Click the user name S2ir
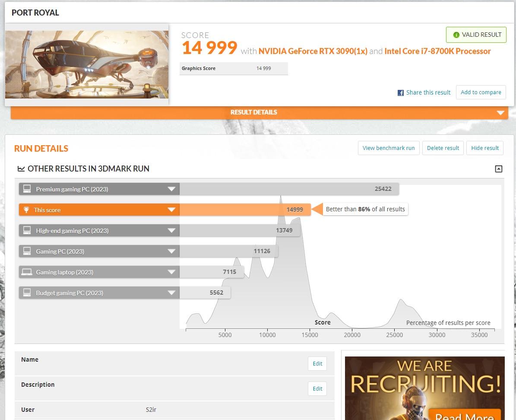The height and width of the screenshot is (420, 516). (x=151, y=410)
